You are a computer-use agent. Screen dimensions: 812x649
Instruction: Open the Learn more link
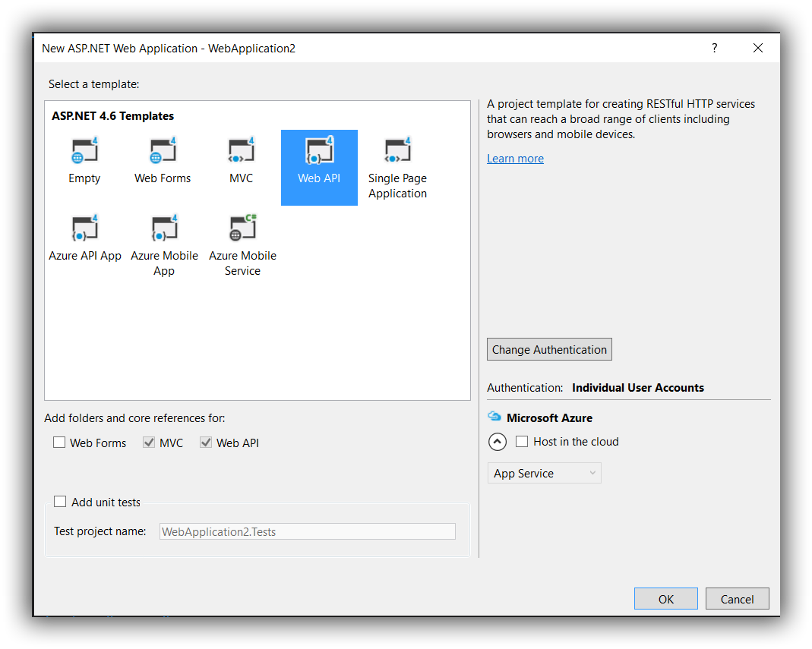pyautogui.click(x=515, y=159)
